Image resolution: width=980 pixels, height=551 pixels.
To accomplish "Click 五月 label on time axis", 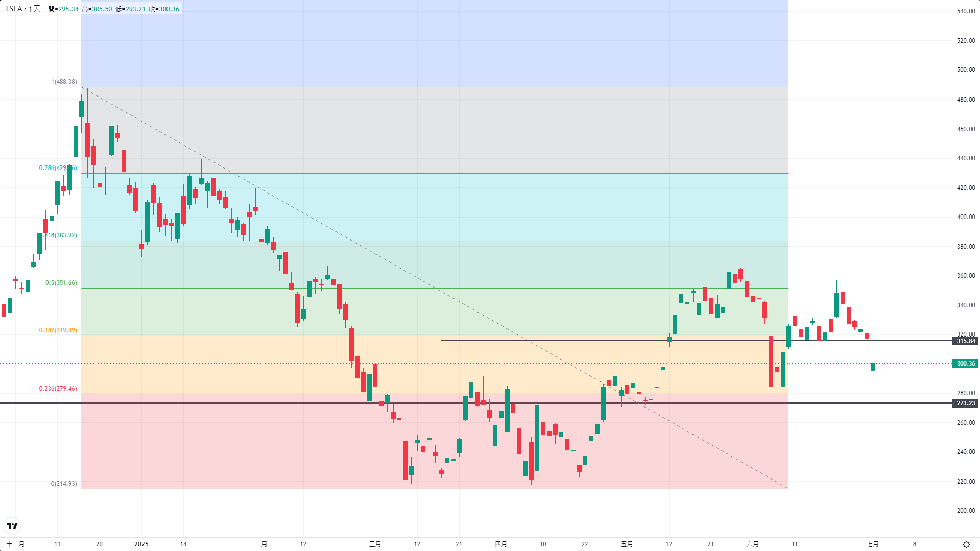I will pos(627,544).
